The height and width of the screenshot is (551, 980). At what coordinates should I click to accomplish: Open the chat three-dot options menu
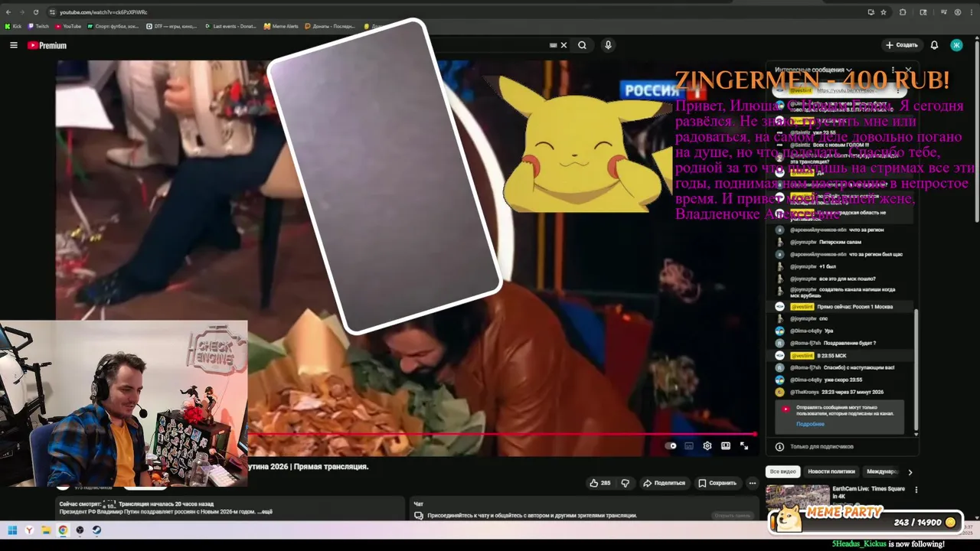(x=893, y=70)
